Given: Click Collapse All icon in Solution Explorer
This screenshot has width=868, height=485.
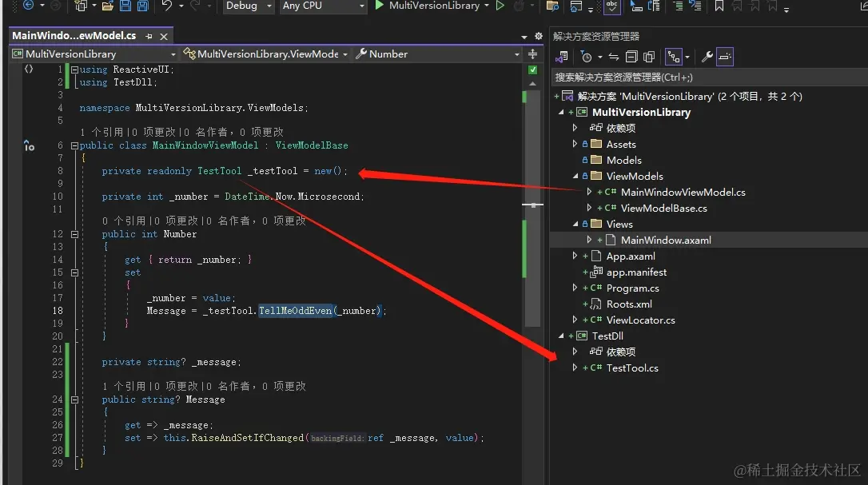Looking at the screenshot, I should tap(631, 57).
